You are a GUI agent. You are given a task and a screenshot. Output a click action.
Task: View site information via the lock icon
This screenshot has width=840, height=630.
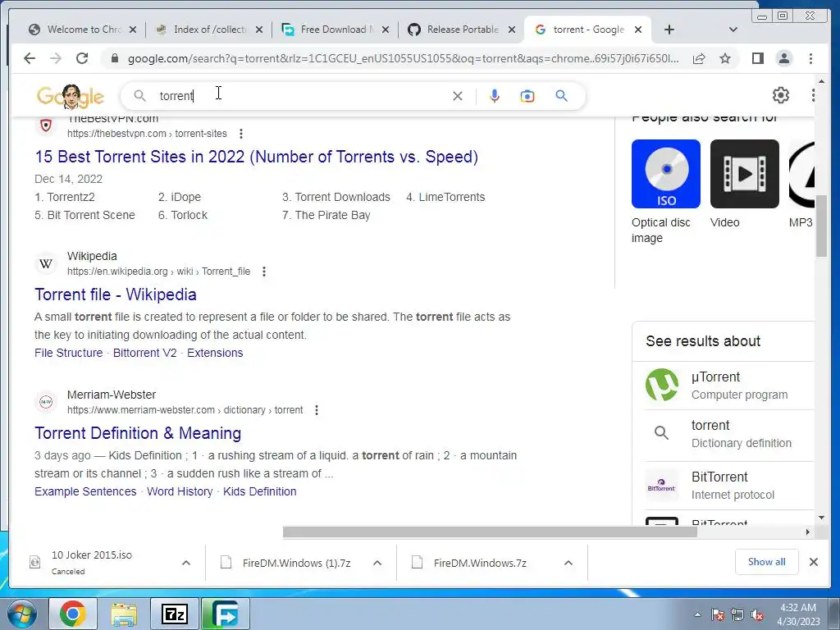pyautogui.click(x=114, y=58)
